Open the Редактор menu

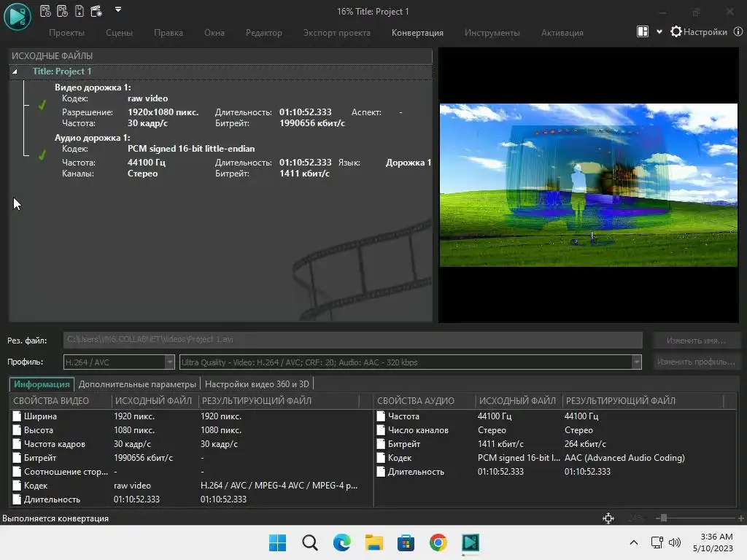pyautogui.click(x=264, y=32)
